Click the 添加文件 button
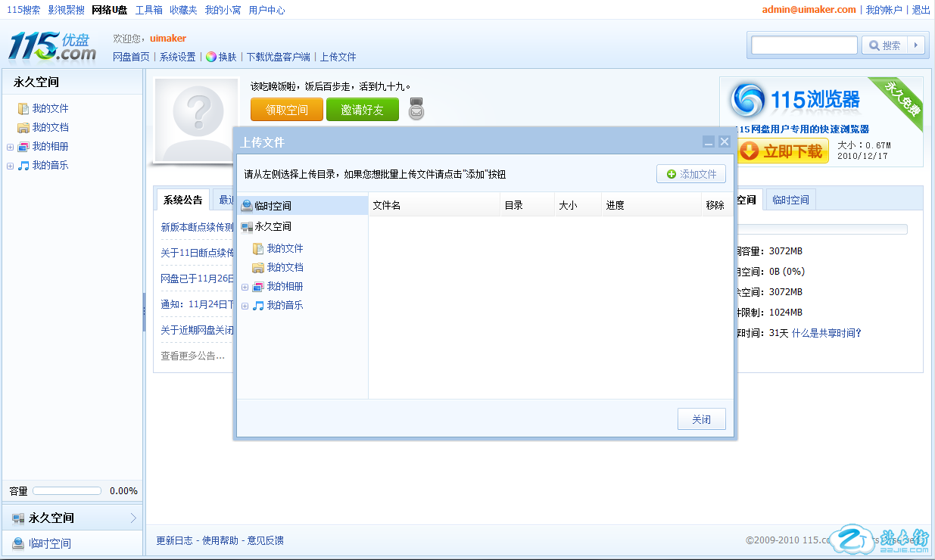The width and height of the screenshot is (935, 560). pos(690,174)
